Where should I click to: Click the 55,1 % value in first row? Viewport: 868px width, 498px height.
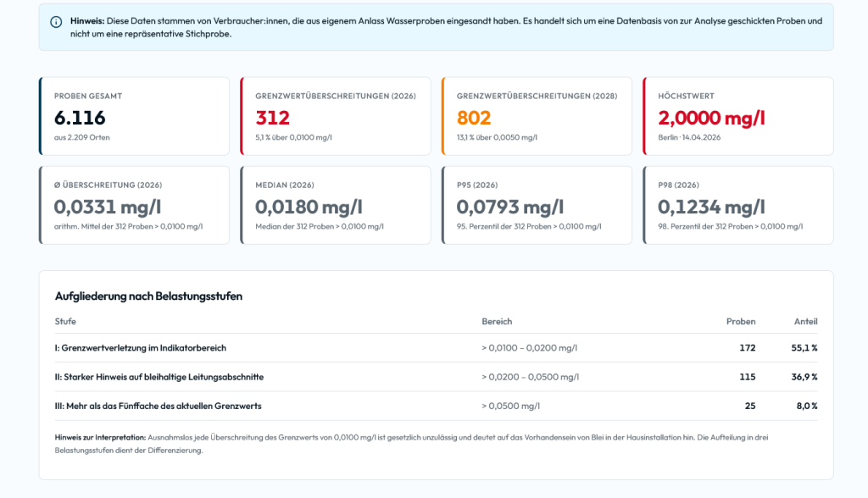tap(804, 348)
